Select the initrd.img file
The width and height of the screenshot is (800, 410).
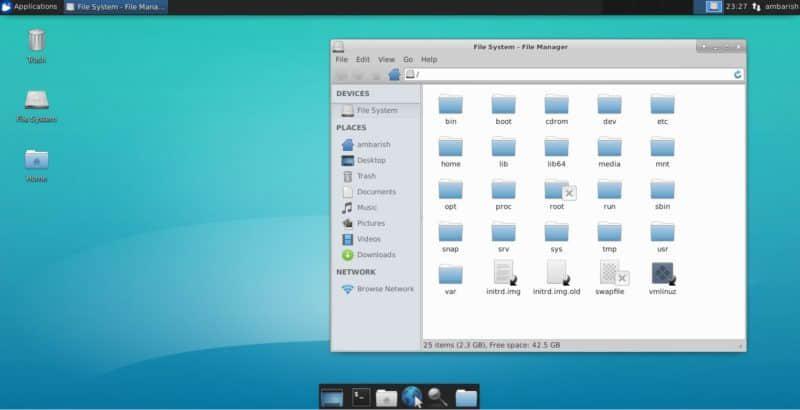click(504, 273)
